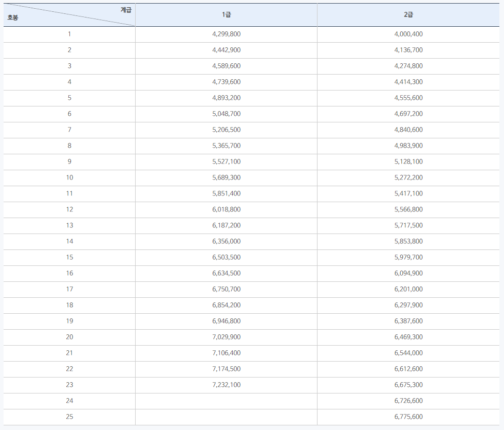Select the 7,174,500 value
The image size is (504, 430).
pyautogui.click(x=226, y=369)
